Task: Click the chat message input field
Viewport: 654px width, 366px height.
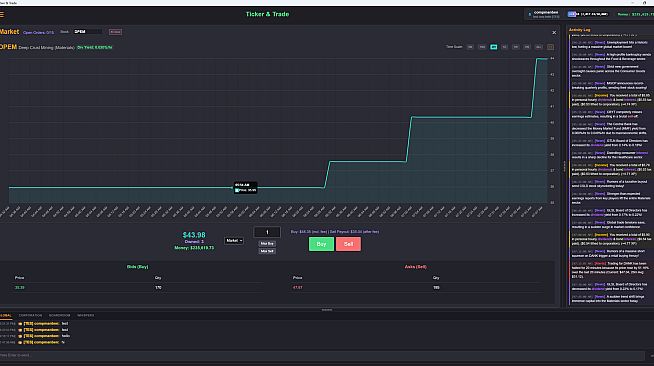Action: click(322, 356)
